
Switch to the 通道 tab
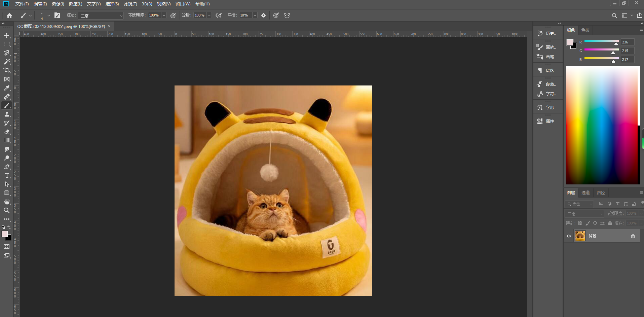[x=585, y=192]
